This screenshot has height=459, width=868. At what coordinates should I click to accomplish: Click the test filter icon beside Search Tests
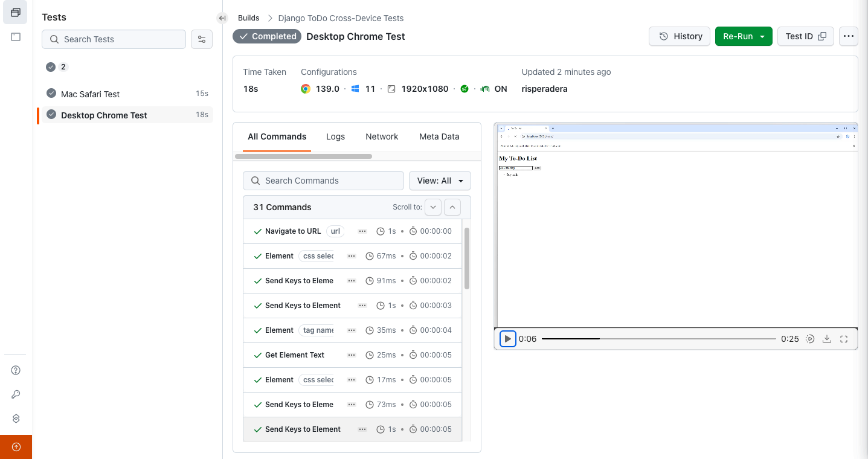tap(202, 39)
